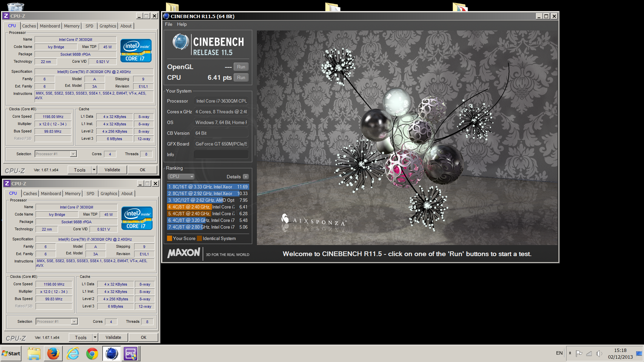Select ranking entry 12C/12T @ 2.62 GHz AMD
Viewport: 644px width, 362px height.
208,200
